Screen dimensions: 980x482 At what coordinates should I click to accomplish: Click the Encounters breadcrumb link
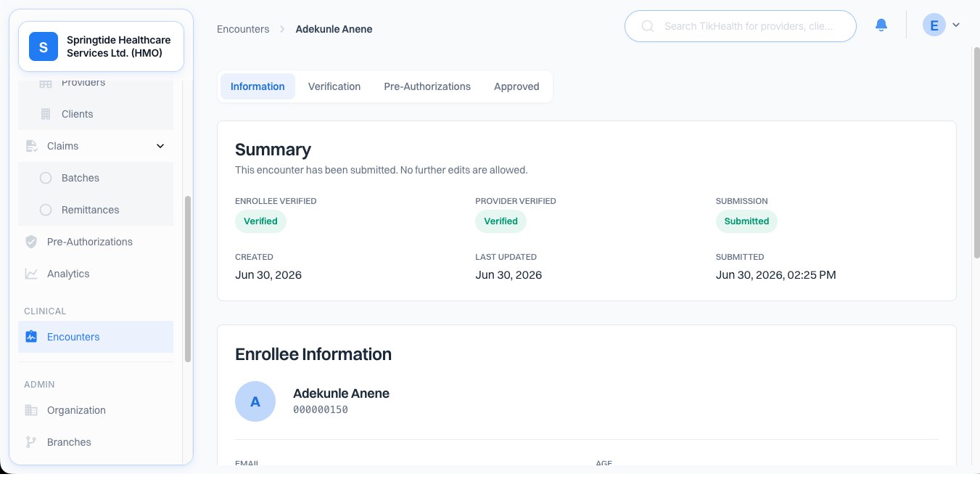tap(243, 29)
